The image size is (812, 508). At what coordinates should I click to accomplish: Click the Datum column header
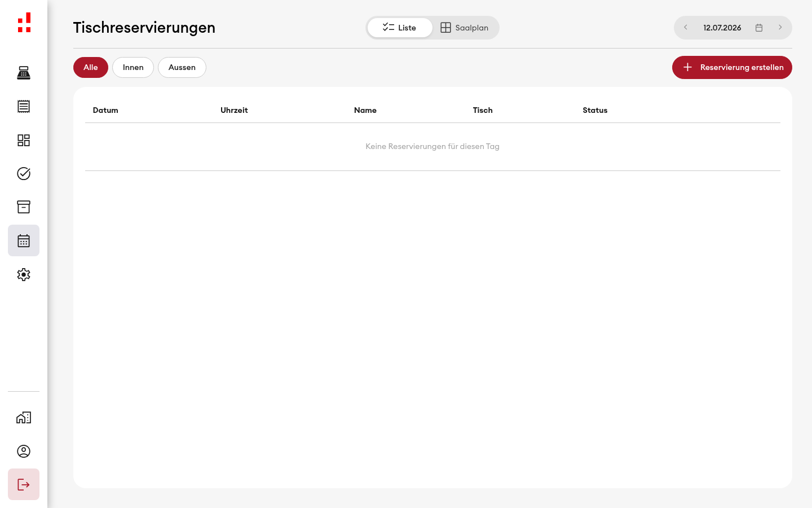point(105,110)
